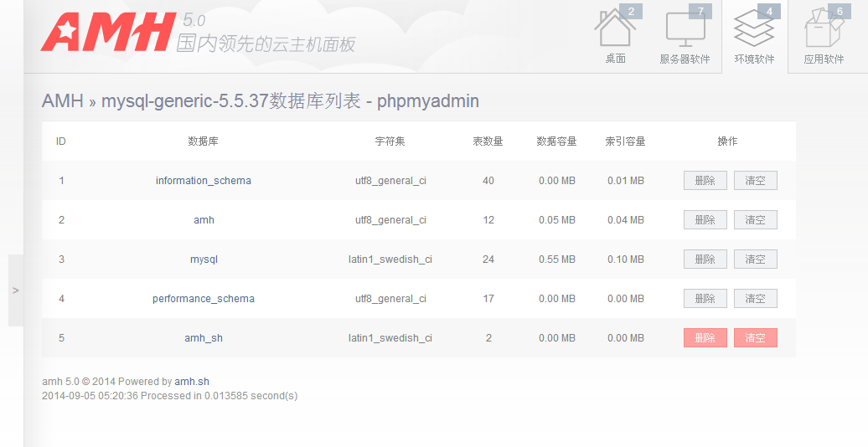Click 清空 for performance_schema database

(x=756, y=299)
